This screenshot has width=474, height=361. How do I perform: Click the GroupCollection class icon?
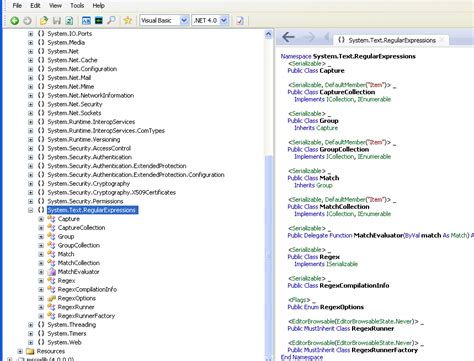(x=51, y=245)
